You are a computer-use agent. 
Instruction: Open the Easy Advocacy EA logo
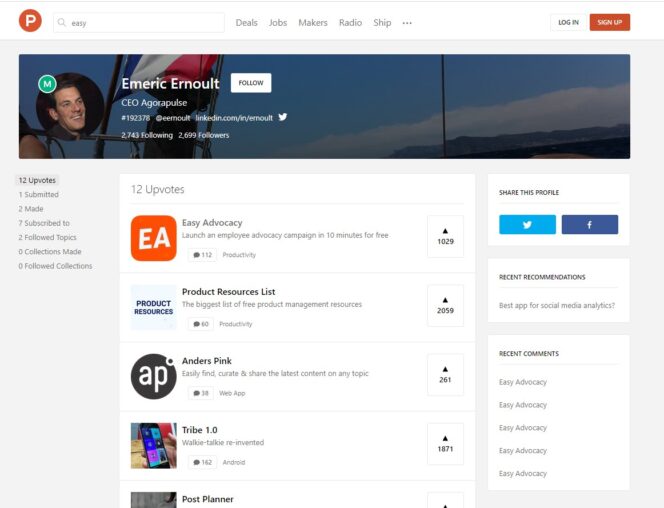click(x=154, y=238)
